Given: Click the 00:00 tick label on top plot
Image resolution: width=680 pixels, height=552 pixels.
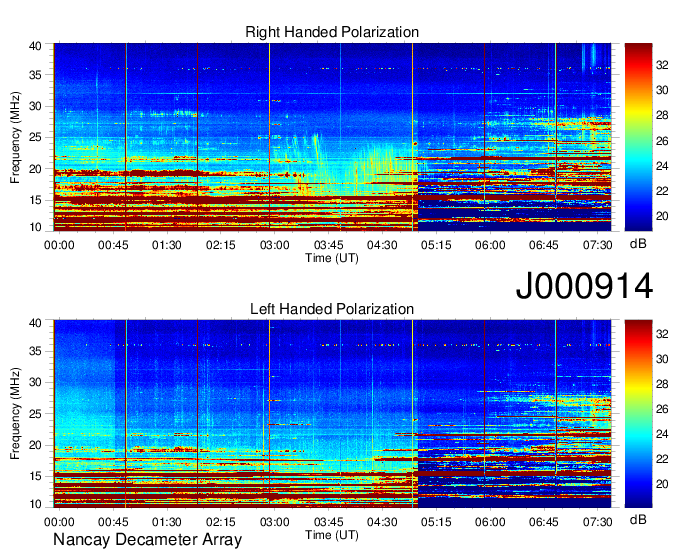Looking at the screenshot, I should (x=59, y=245).
